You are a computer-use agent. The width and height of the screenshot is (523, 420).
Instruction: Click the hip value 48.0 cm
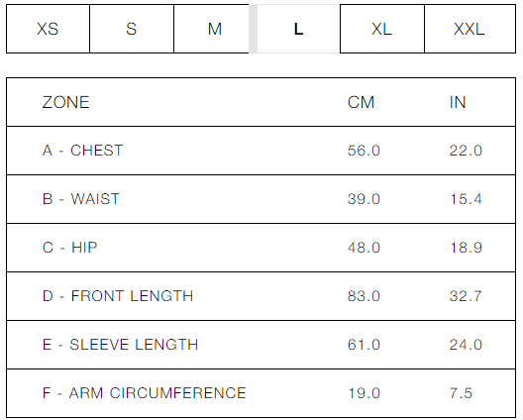point(364,248)
